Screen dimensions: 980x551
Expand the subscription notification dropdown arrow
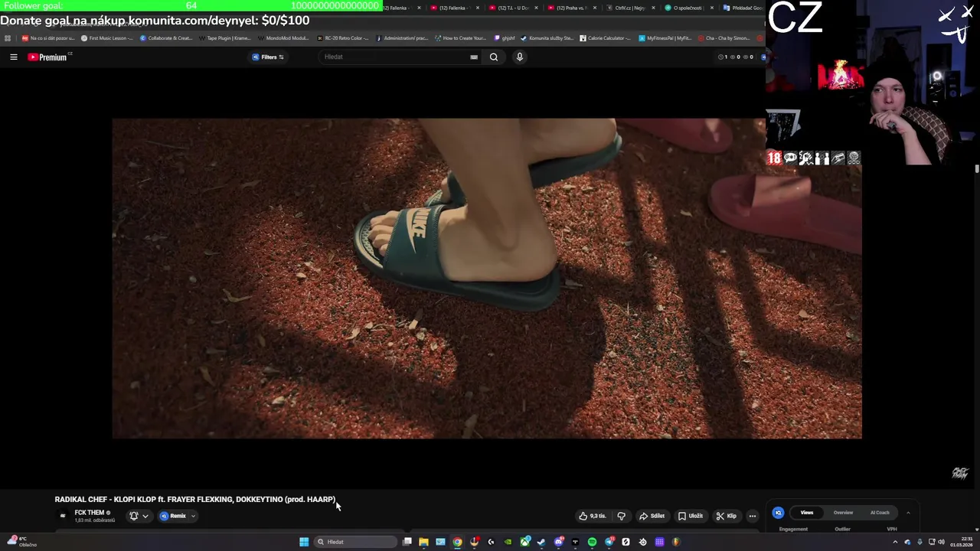145,516
